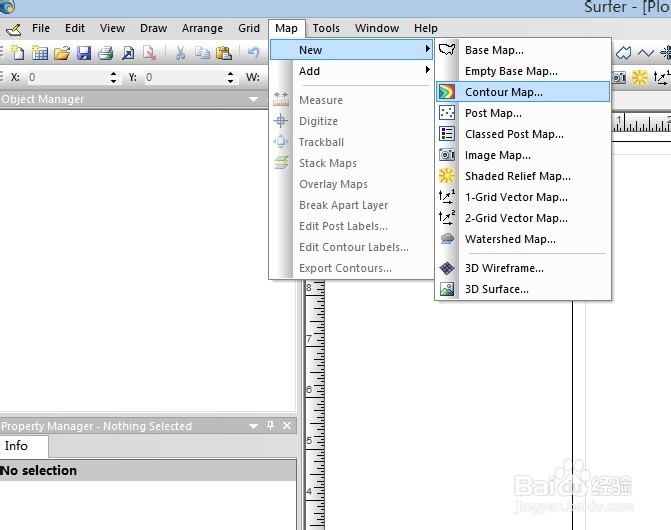Click the Image Map camera icon in toolbar
Screen dimensions: 671x530
619,77
